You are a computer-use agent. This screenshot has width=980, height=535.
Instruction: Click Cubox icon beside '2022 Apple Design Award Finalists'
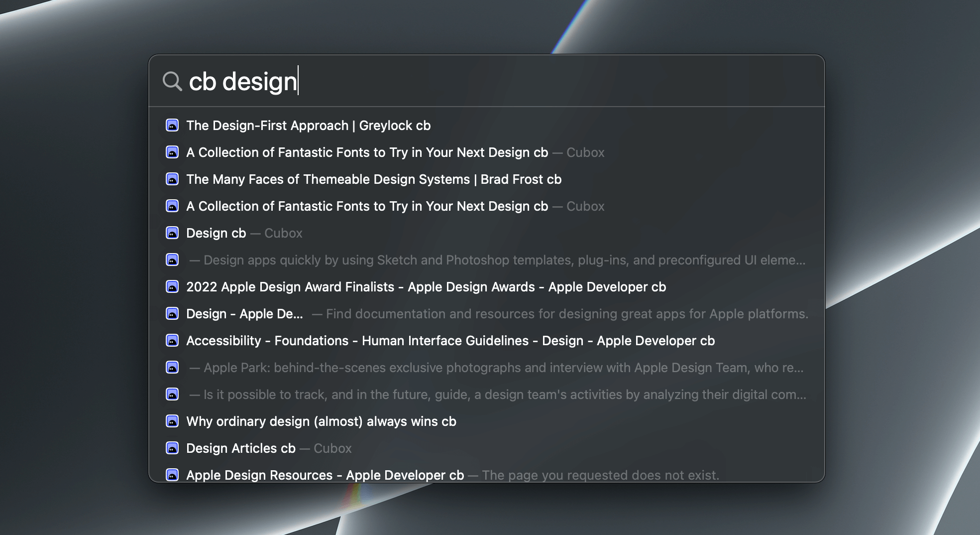point(172,287)
